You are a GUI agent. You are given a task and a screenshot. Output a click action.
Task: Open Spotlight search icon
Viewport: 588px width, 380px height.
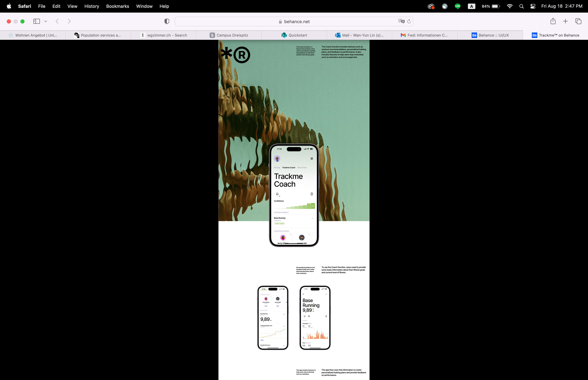tap(521, 6)
